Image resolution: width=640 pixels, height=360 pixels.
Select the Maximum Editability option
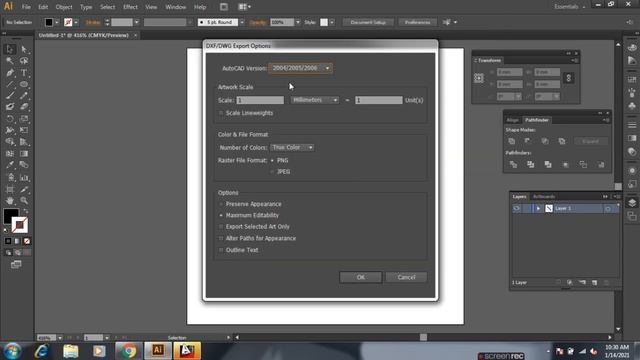click(x=221, y=215)
